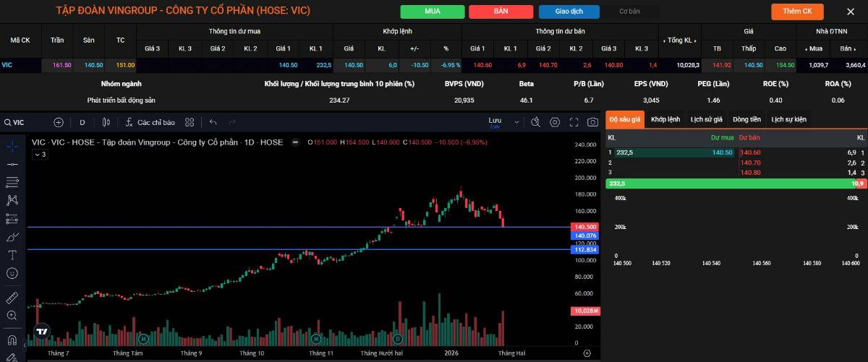This screenshot has height=362, width=868.
Task: Click the Phát triển bất động sản industry
Action: pyautogui.click(x=122, y=100)
